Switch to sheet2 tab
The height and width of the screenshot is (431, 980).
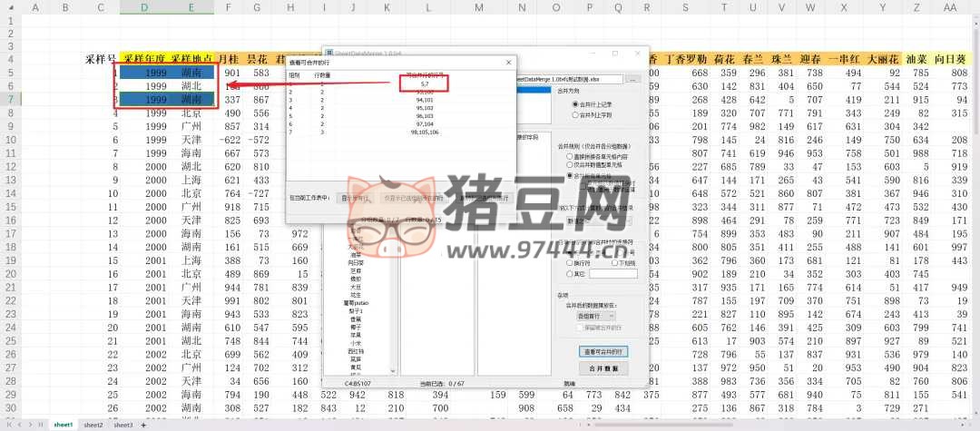coord(93,425)
